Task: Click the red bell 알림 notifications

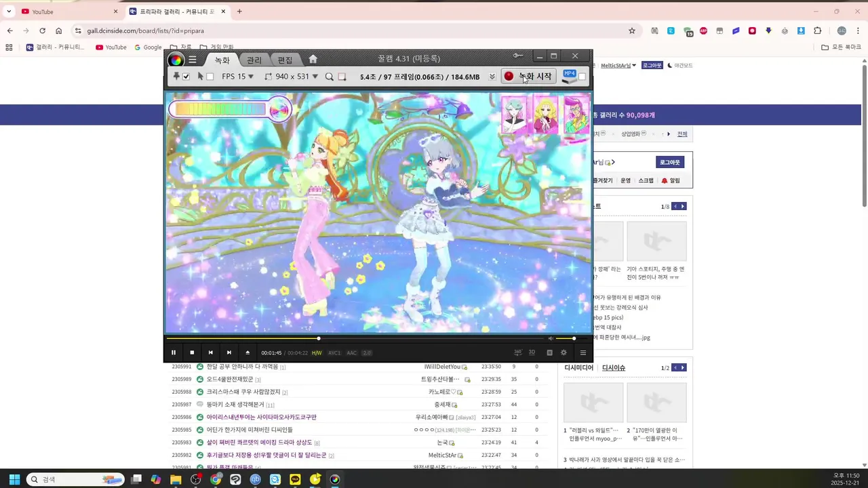Action: 670,180
